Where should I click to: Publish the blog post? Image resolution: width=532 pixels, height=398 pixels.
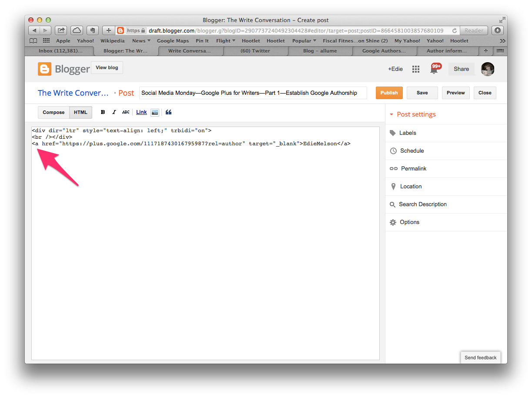click(x=389, y=93)
